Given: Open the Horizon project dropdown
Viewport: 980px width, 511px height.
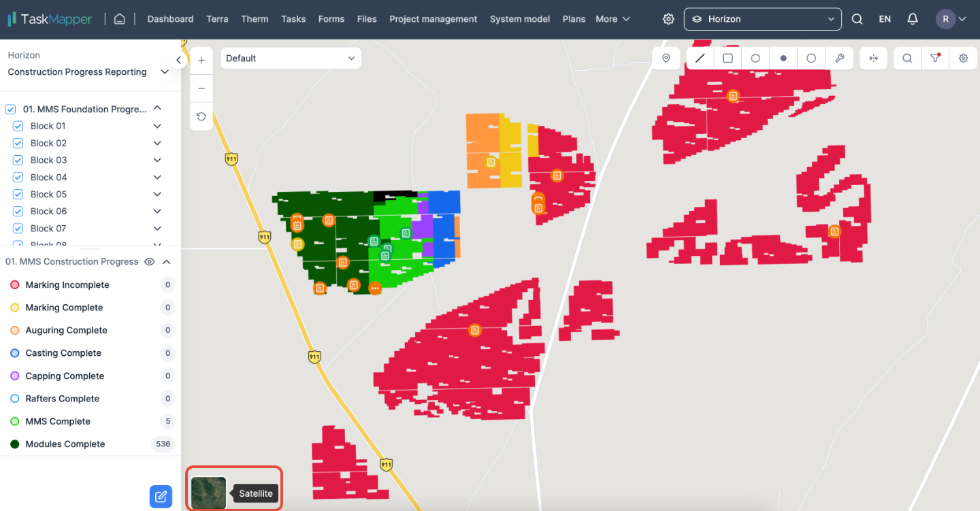Looking at the screenshot, I should [x=762, y=19].
